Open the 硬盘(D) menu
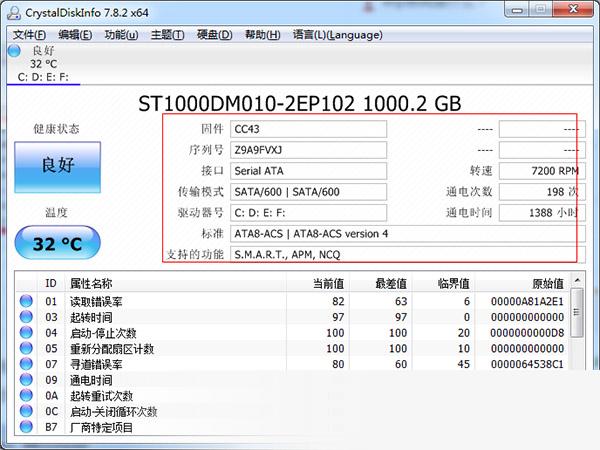Screen dimensions: 600x450 [x=214, y=35]
